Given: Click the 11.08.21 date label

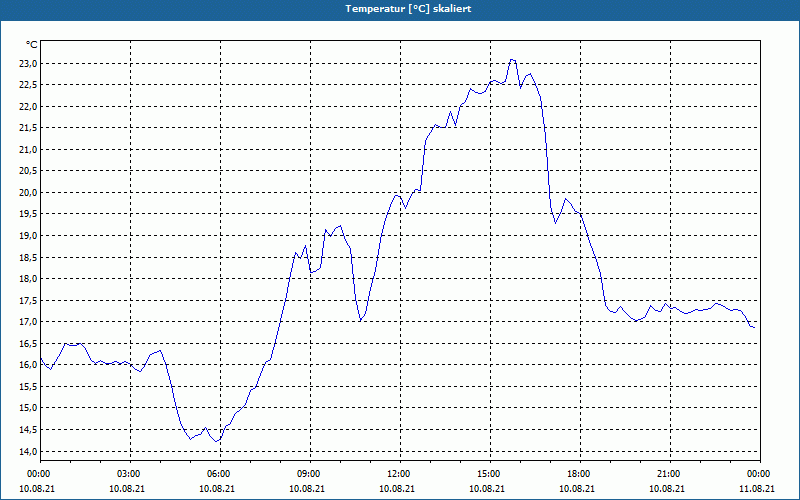Looking at the screenshot, I should click(x=759, y=488).
